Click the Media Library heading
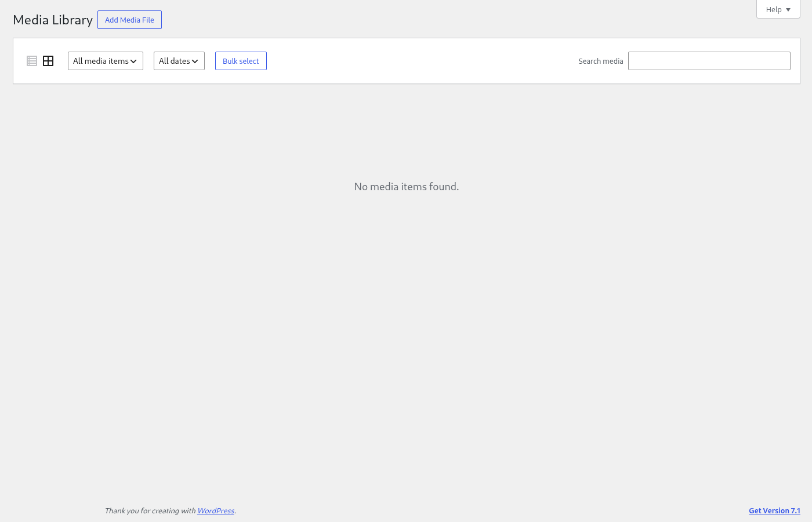The height and width of the screenshot is (522, 812). [x=53, y=20]
